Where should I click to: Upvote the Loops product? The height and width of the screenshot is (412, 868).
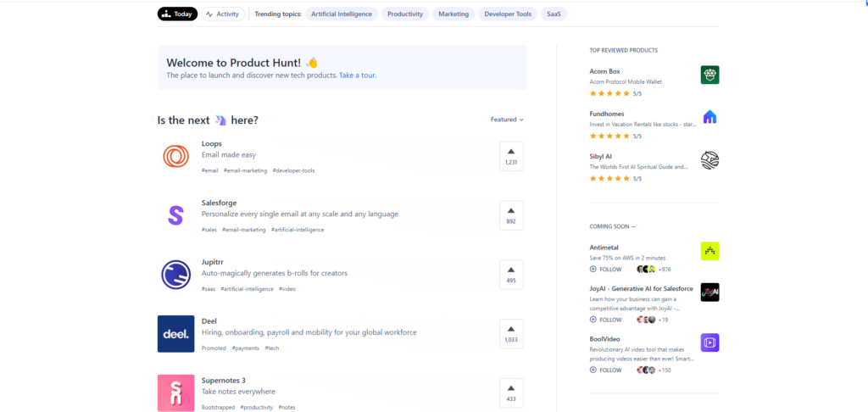[511, 156]
